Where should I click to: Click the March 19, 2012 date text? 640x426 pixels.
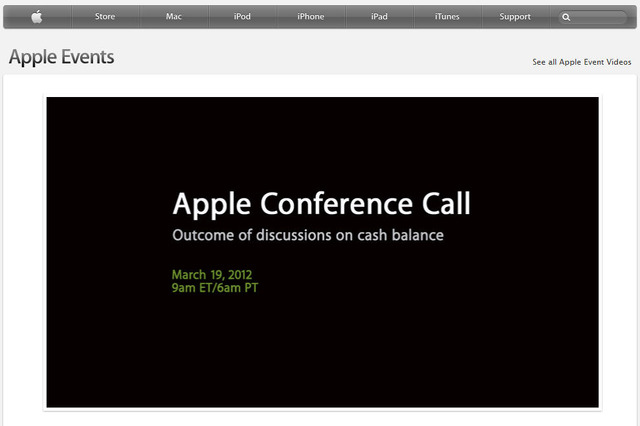click(212, 275)
